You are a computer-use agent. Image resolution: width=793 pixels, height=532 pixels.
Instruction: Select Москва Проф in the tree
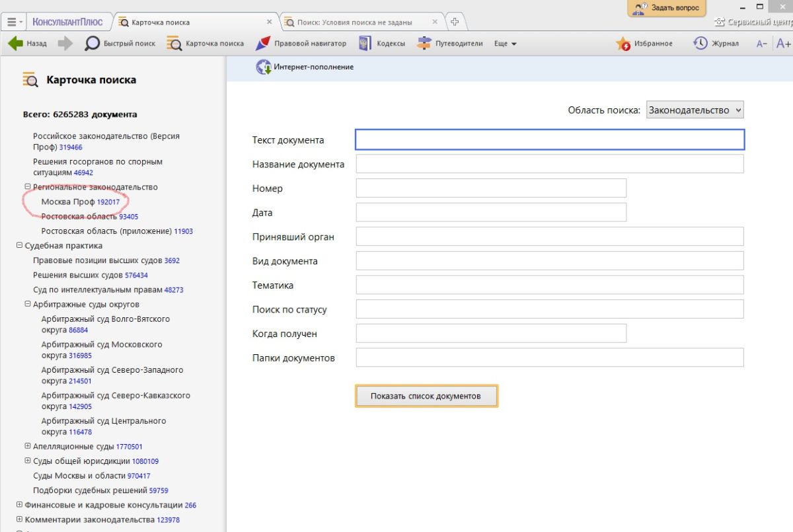point(81,202)
